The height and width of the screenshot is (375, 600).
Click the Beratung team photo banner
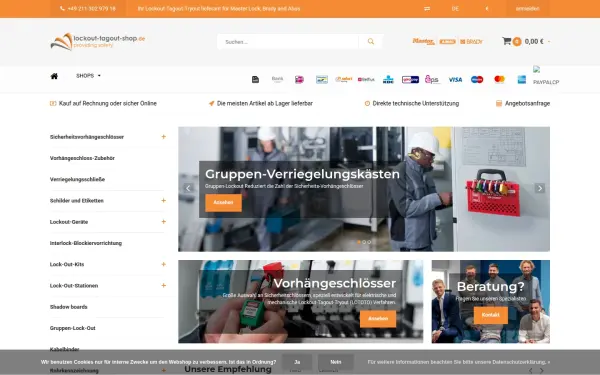tap(491, 302)
